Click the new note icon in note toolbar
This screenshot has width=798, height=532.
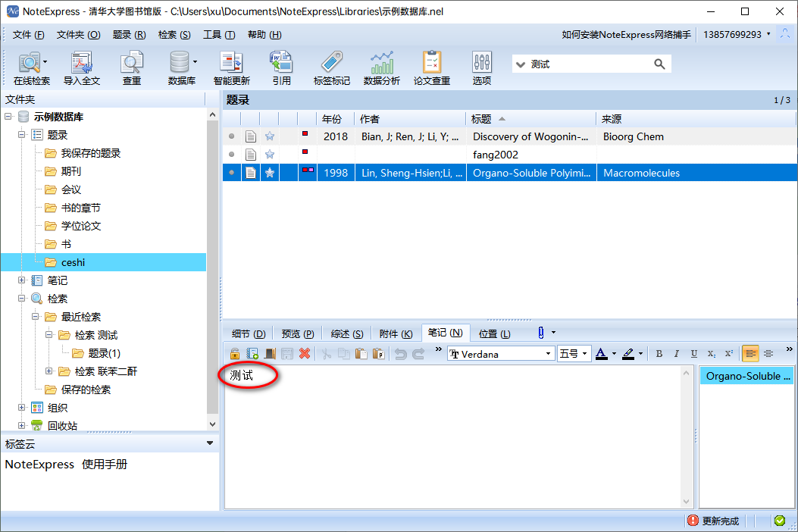pyautogui.click(x=252, y=353)
